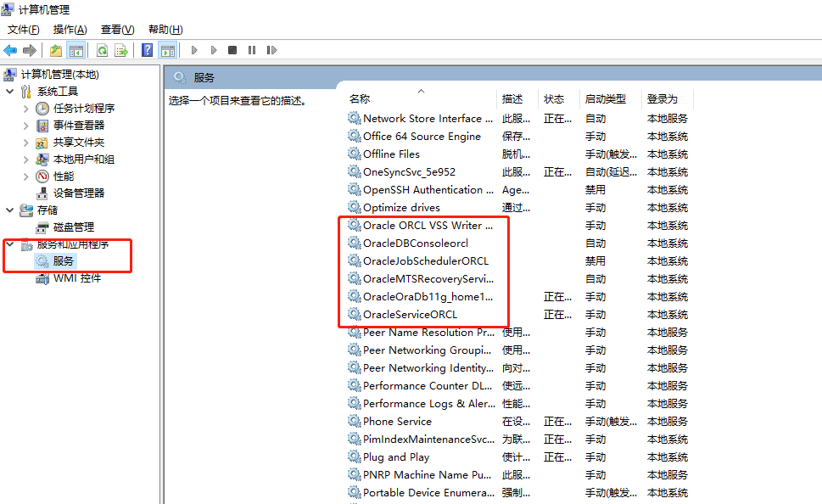Click the Export List toolbar icon
This screenshot has width=822, height=504.
(x=121, y=50)
